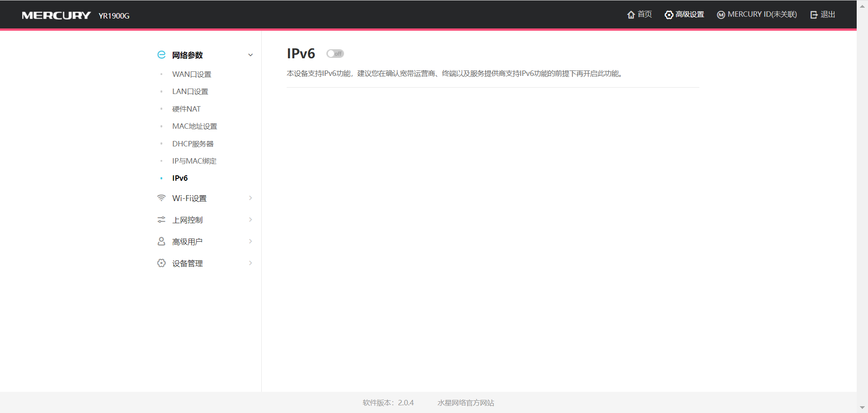Select the 网络参数 globe icon
The width and height of the screenshot is (868, 413).
click(x=161, y=54)
